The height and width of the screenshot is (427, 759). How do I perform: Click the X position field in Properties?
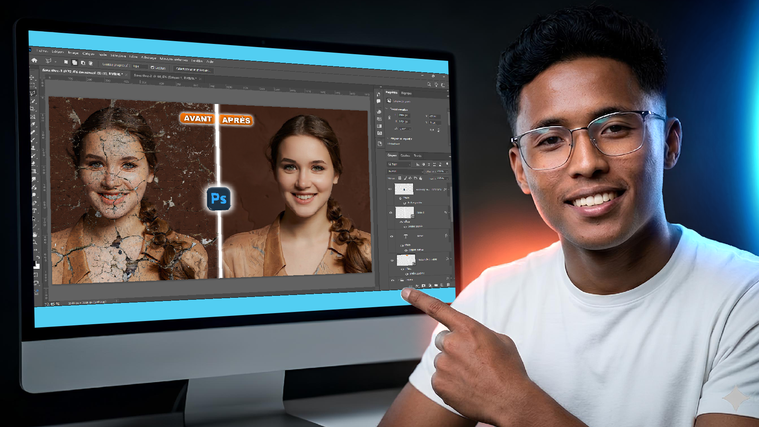[x=435, y=117]
